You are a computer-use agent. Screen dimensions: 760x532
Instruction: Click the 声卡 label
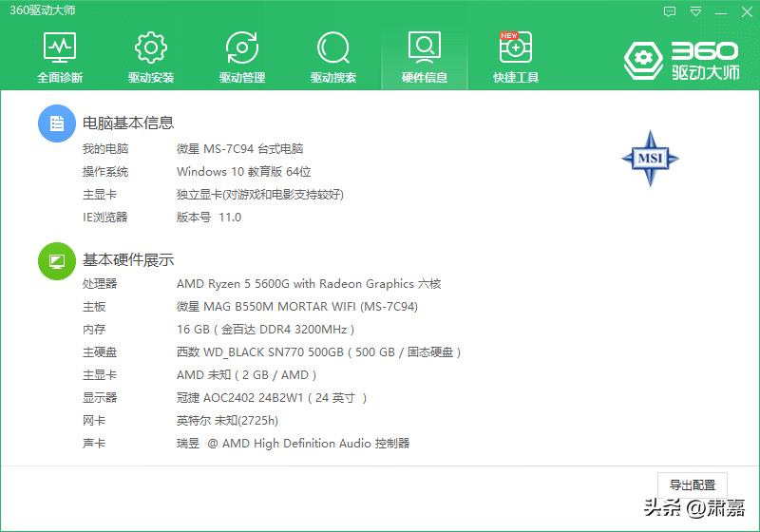tap(94, 444)
